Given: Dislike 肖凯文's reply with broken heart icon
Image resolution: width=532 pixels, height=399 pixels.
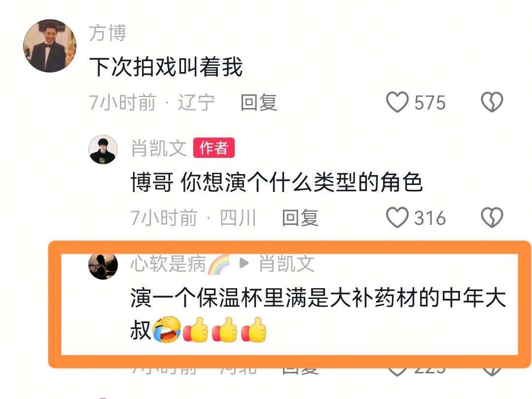Looking at the screenshot, I should (492, 218).
